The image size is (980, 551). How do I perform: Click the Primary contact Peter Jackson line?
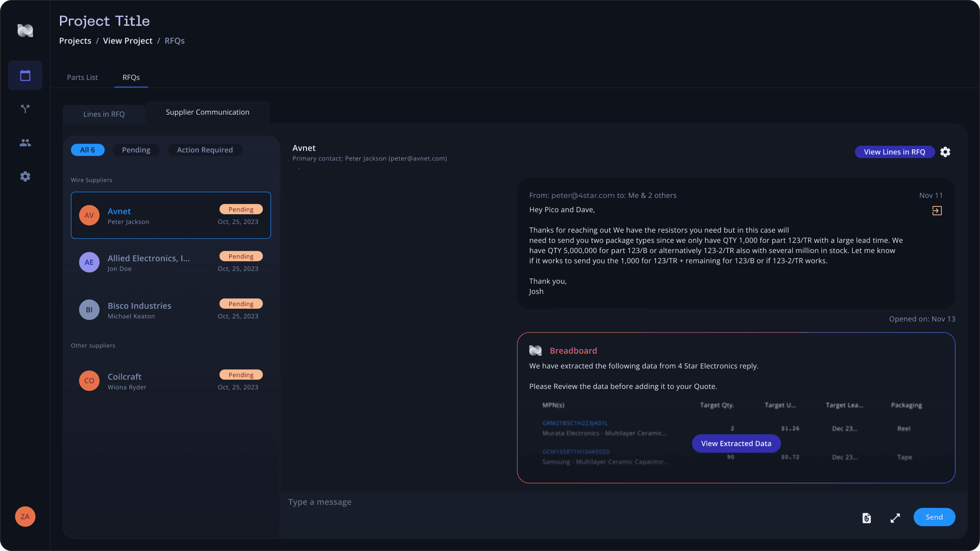pos(369,158)
